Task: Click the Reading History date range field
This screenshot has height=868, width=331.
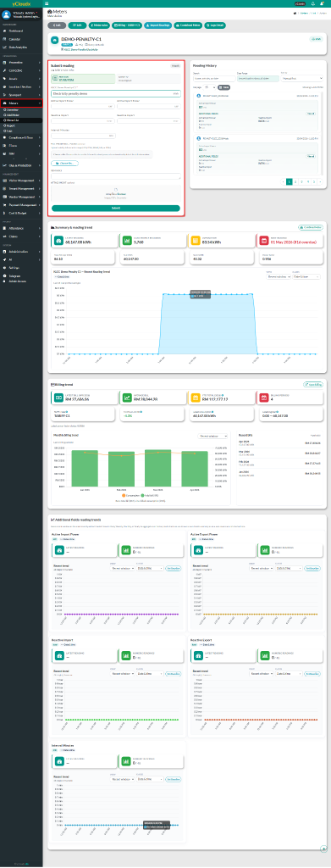Action: [x=257, y=79]
